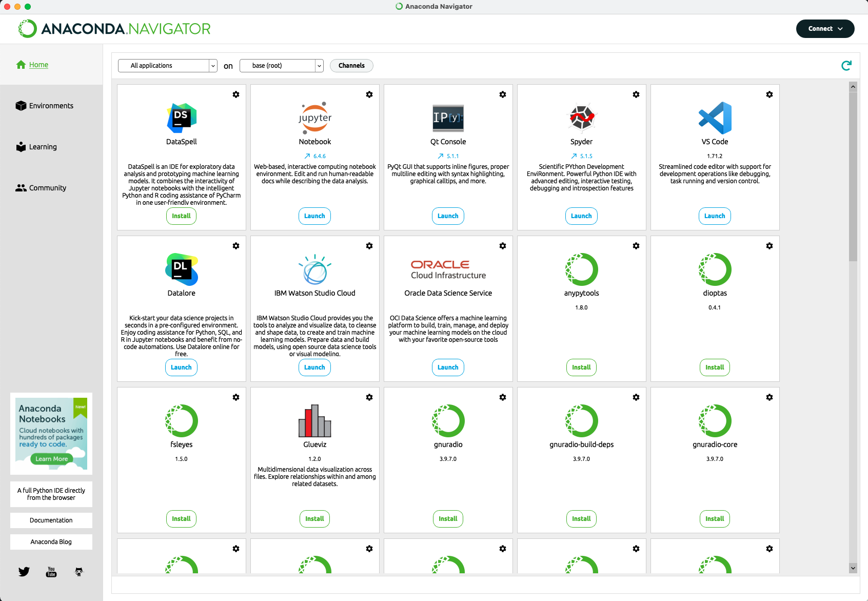
Task: Open the Anaconda Blog link
Action: click(x=51, y=542)
